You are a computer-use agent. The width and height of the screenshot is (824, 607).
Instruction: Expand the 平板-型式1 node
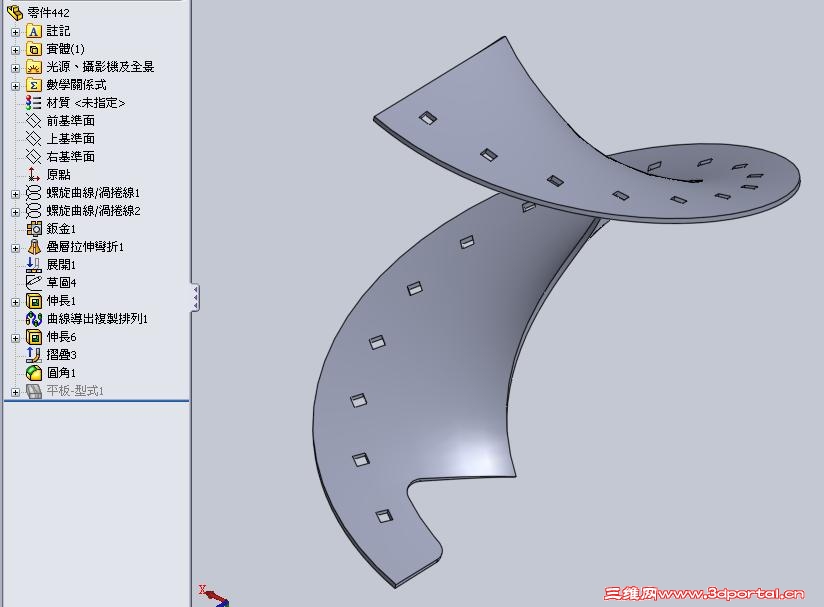click(x=15, y=392)
